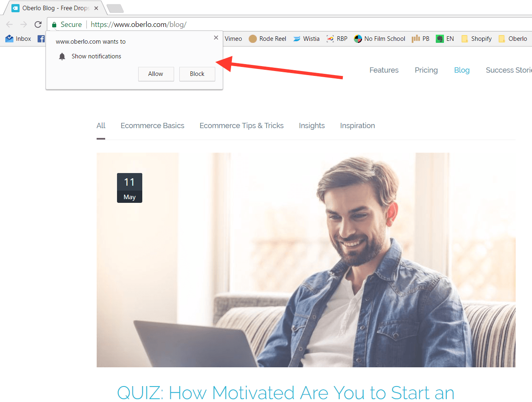Screen dimensions: 532x402
Task: Open the featured quiz post image
Action: (x=306, y=260)
